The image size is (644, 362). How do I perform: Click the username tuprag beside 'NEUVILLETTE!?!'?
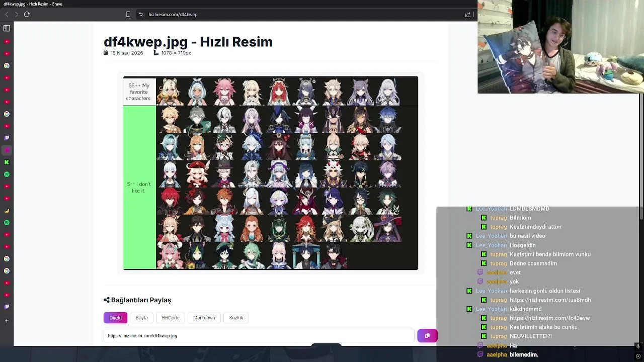tap(499, 336)
